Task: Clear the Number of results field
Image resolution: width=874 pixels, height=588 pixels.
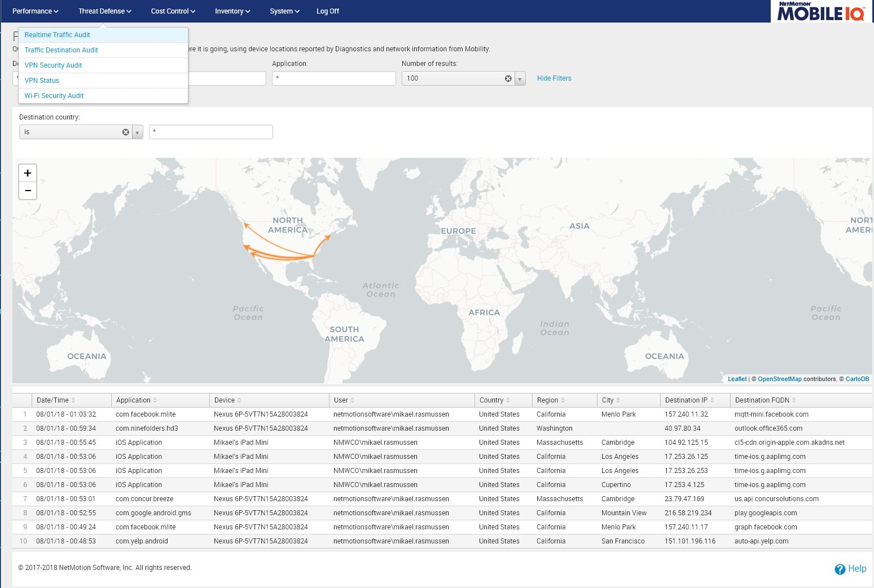Action: click(508, 78)
